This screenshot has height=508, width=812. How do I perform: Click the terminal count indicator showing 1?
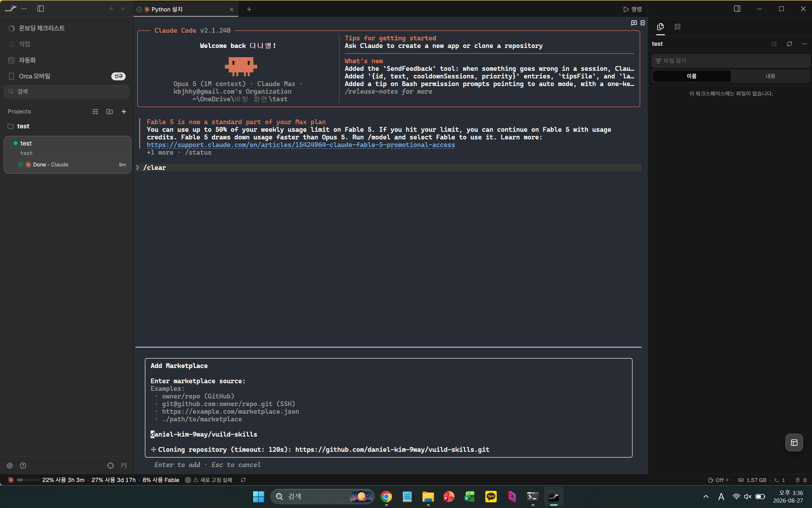click(x=779, y=480)
